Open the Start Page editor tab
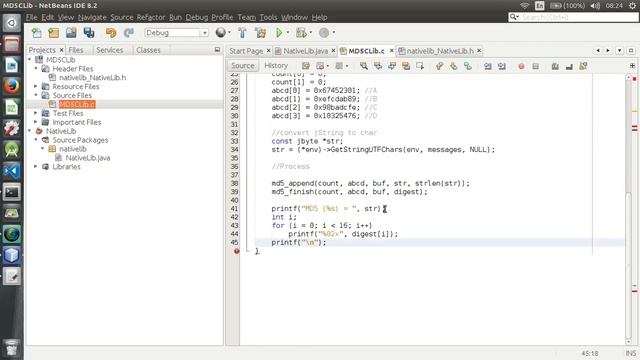 [246, 51]
